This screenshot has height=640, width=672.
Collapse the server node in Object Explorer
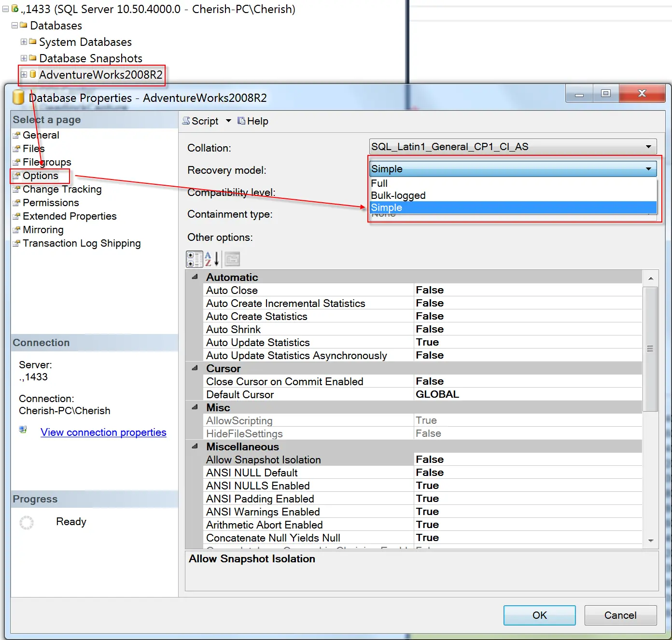pos(5,9)
